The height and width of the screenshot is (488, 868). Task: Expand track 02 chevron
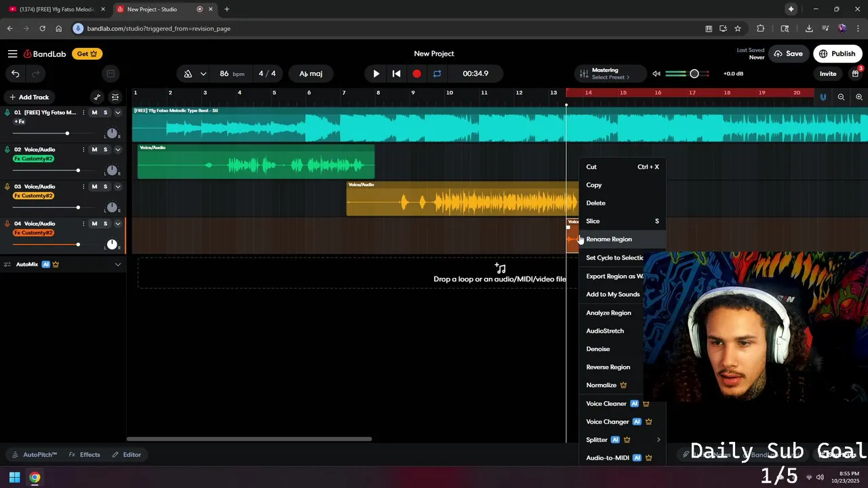click(x=117, y=150)
